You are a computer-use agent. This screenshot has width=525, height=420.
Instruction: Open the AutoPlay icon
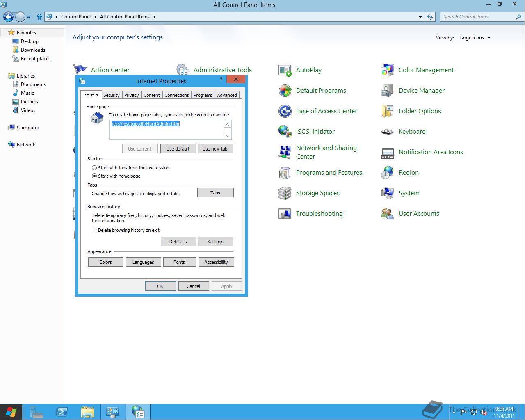pyautogui.click(x=285, y=70)
